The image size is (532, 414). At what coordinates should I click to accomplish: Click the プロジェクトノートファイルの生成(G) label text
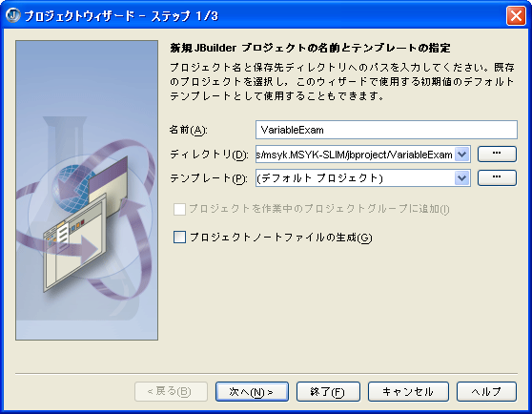click(x=280, y=238)
